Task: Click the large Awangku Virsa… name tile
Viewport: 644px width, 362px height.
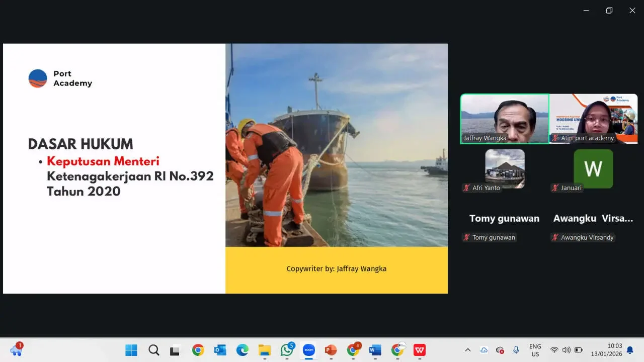Action: point(594,218)
